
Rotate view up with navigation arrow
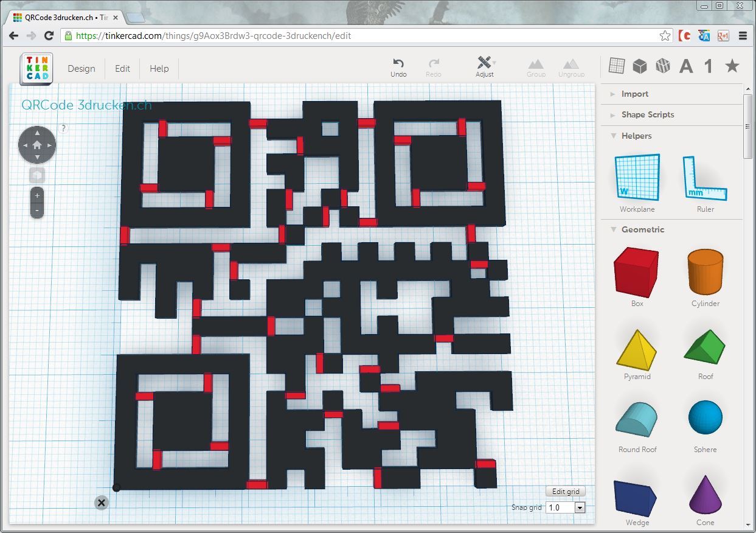pos(37,133)
